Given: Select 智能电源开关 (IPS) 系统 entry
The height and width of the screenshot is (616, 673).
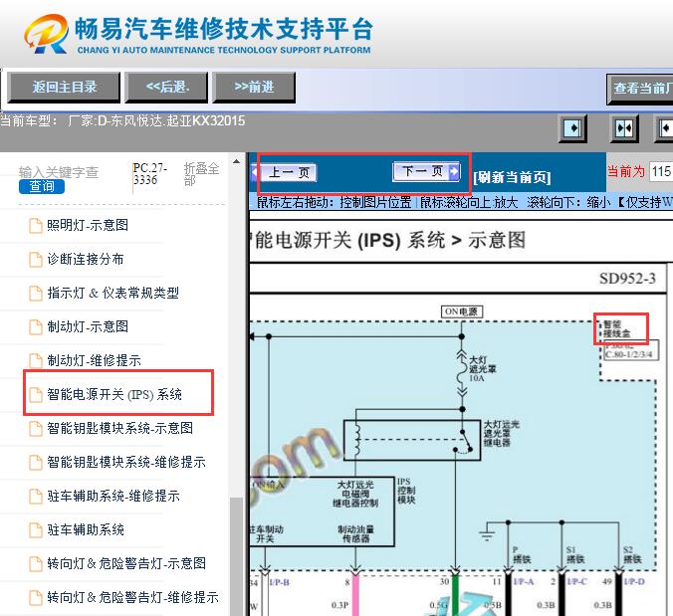Looking at the screenshot, I should click(114, 394).
